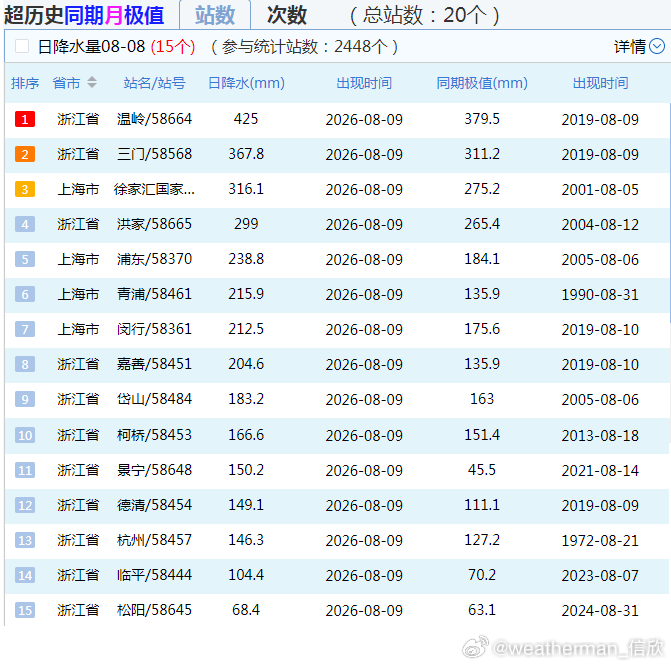
Task: Click record date 1972-08-21
Action: point(600,541)
